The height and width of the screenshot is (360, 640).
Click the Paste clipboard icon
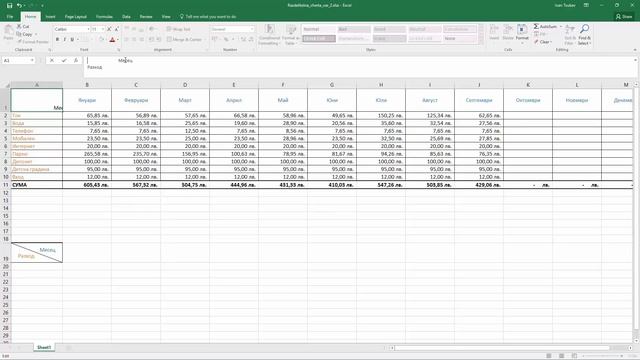tap(8, 30)
